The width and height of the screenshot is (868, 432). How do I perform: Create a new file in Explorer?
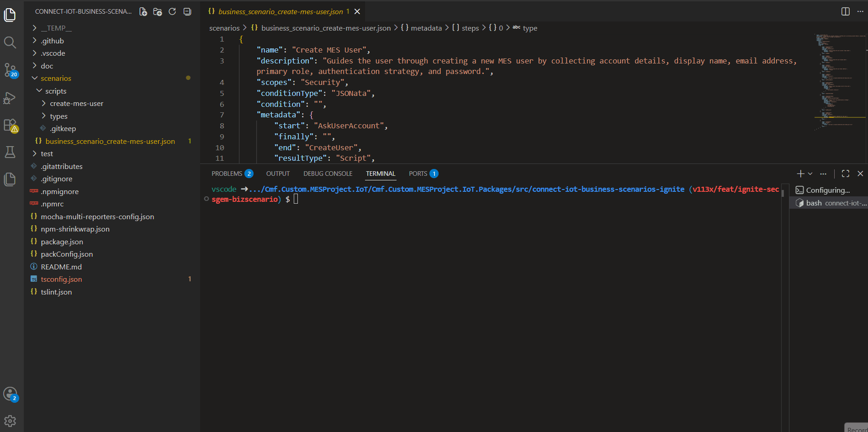(143, 11)
